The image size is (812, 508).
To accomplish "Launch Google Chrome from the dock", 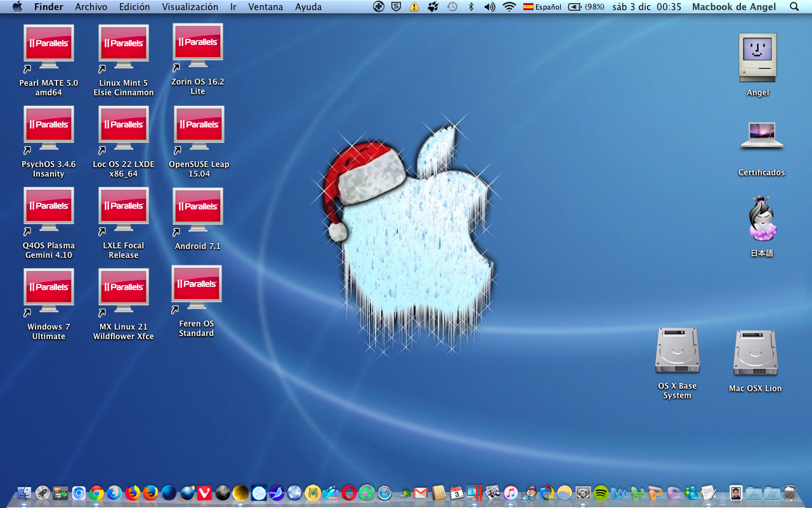I will pyautogui.click(x=96, y=493).
